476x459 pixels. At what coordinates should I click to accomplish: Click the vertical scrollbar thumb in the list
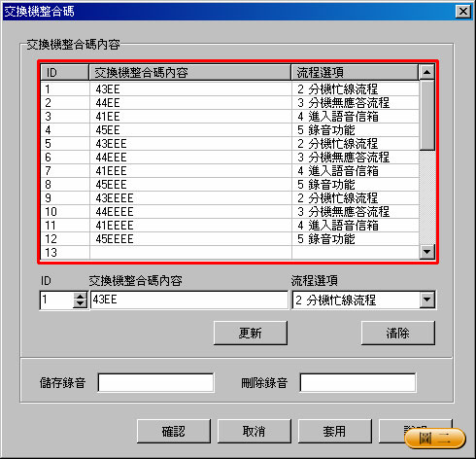pos(426,115)
